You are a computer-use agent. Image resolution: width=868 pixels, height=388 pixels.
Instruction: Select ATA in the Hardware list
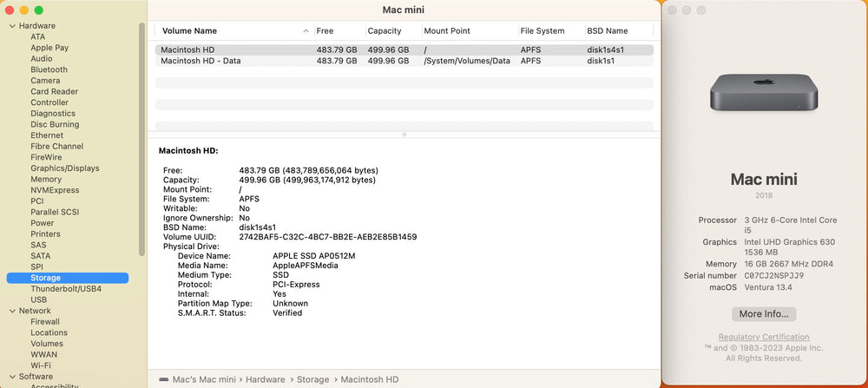[x=37, y=36]
